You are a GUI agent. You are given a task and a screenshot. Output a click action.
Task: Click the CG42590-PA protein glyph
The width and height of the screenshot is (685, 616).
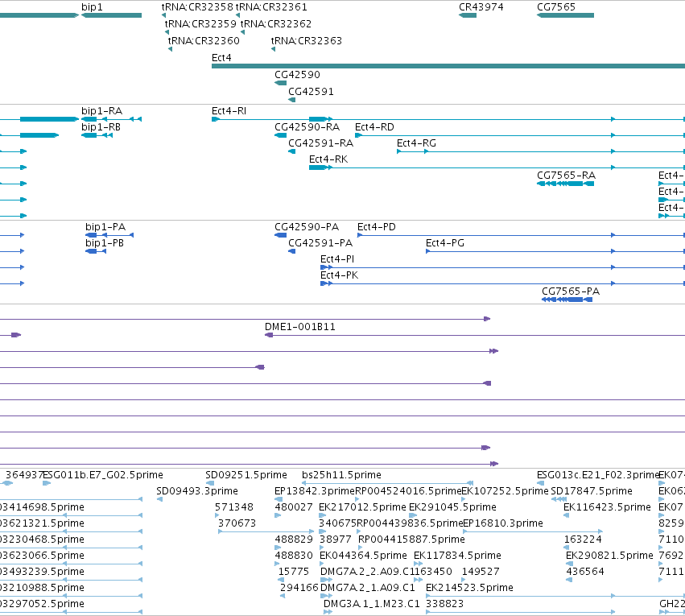click(x=280, y=235)
